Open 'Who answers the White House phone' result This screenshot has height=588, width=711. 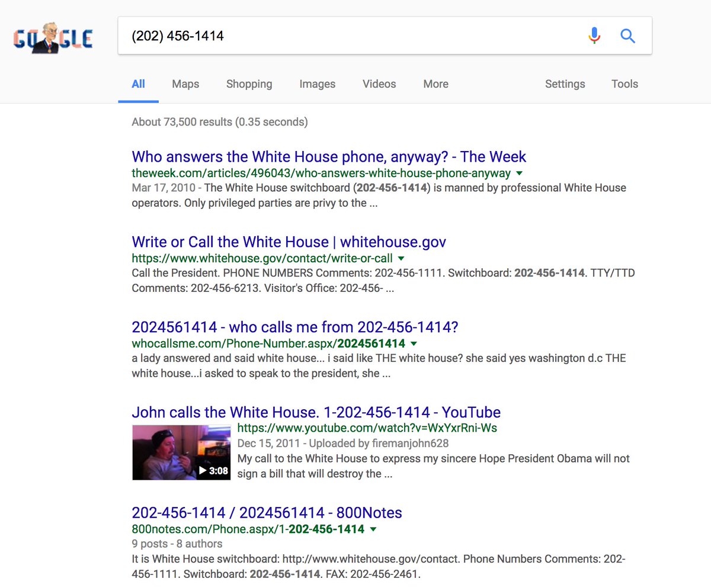[329, 157]
